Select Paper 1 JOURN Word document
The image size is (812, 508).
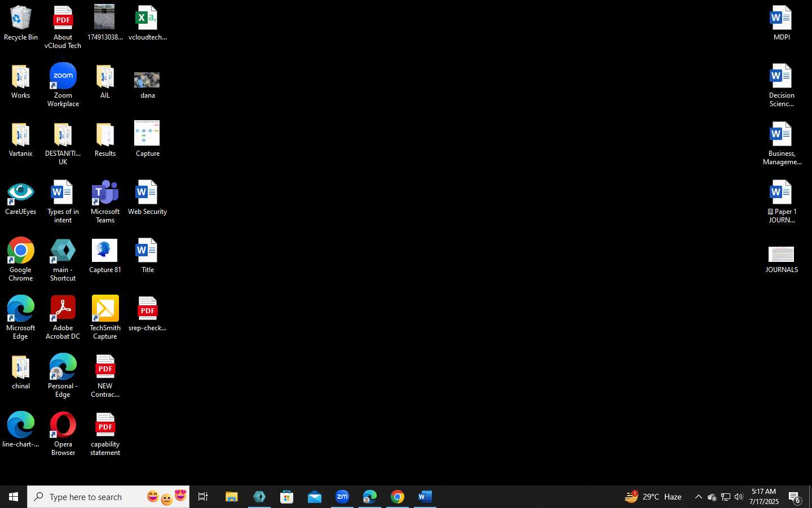[x=782, y=202]
